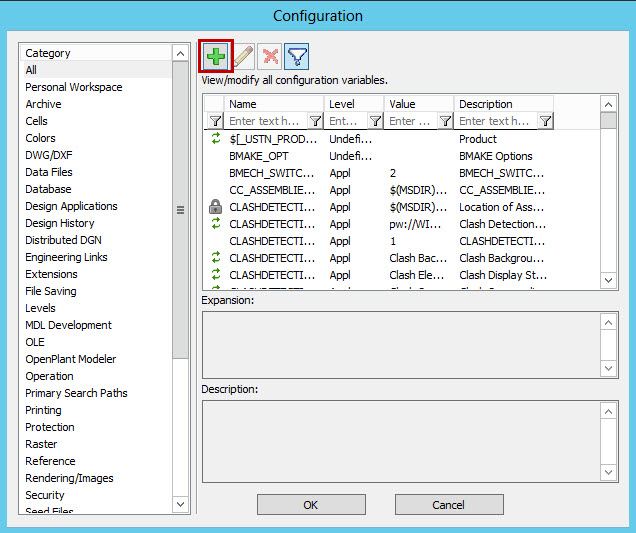Viewport: 636px width, 533px height.
Task: Sort by the Name column header
Action: coord(274,104)
